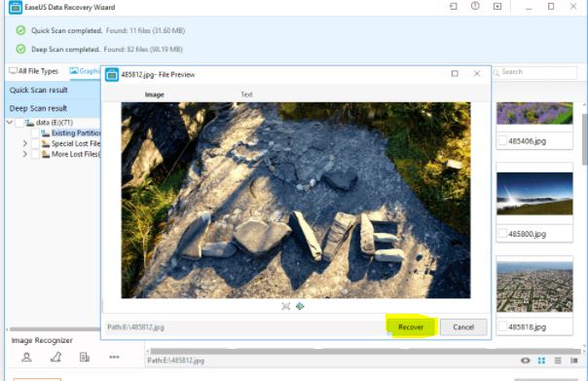Open the 485818.jpg city thumbnail
The width and height of the screenshot is (588, 381).
(x=534, y=286)
